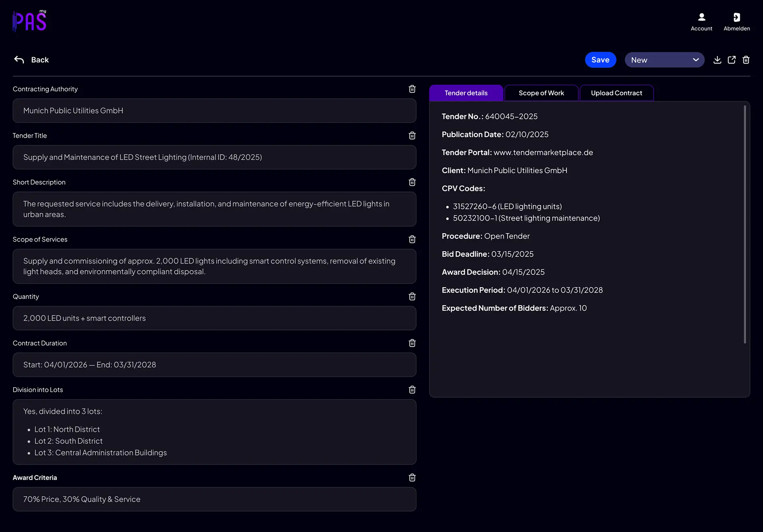
Task: Delete the Quantity field
Action: [412, 296]
